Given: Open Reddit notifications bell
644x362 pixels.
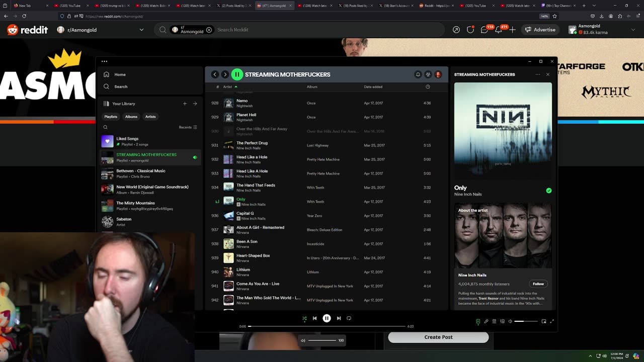Looking at the screenshot, I should [499, 30].
